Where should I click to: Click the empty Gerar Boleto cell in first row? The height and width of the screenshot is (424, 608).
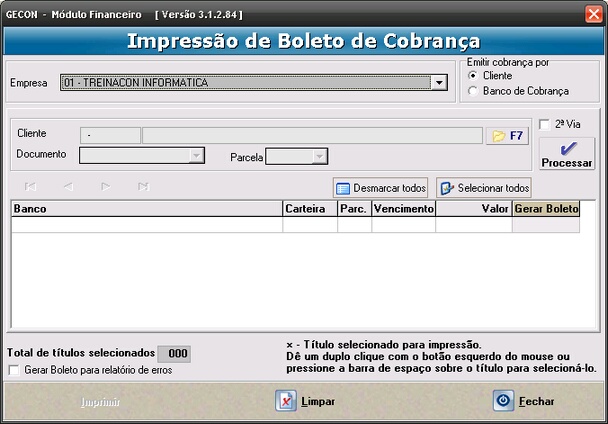click(x=546, y=225)
